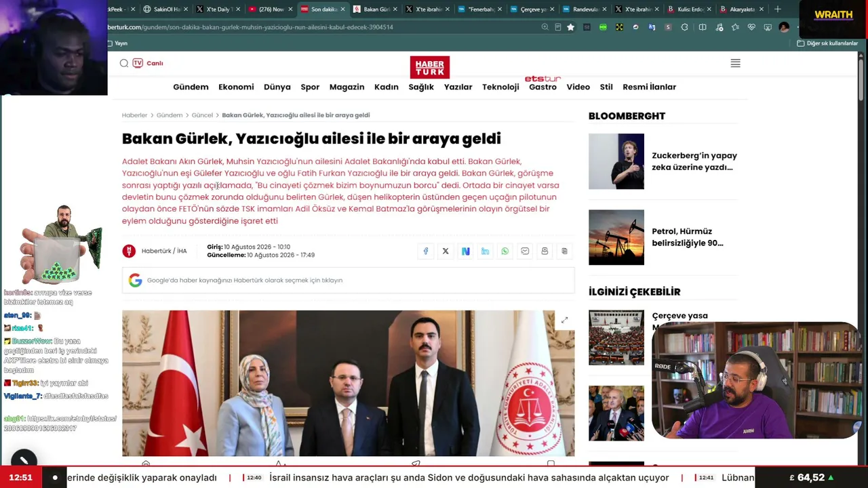868x488 pixels.
Task: Open the 'Yayın' bookmark
Action: click(x=118, y=43)
